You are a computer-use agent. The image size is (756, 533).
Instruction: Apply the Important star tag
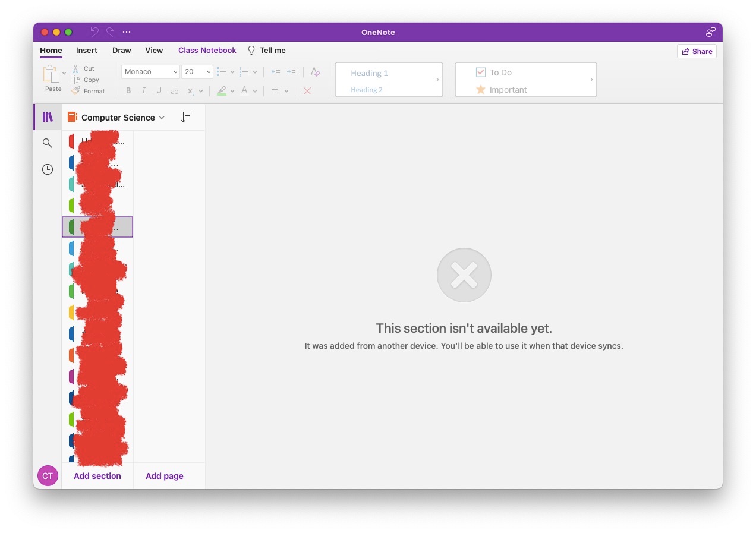[501, 90]
